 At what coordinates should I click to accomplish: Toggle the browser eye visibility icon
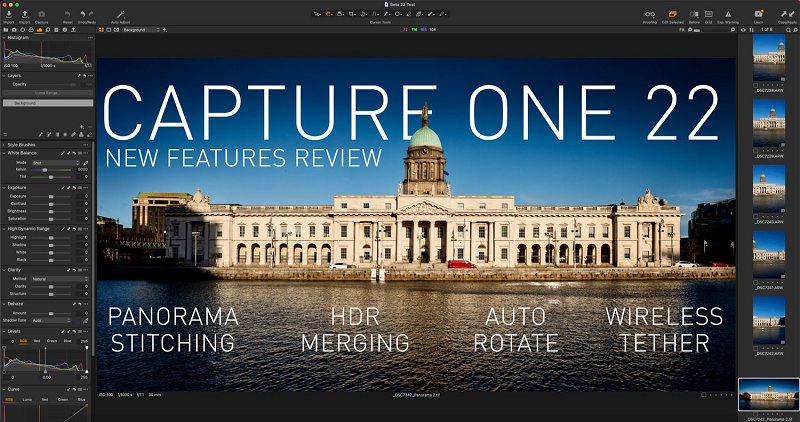coord(743,30)
